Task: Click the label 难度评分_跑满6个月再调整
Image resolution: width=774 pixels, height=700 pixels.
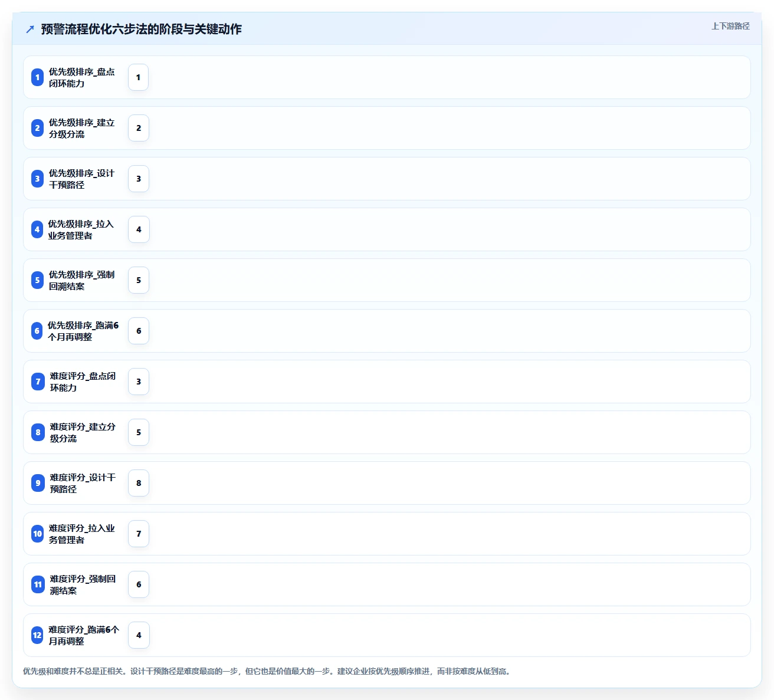Action: click(x=84, y=635)
